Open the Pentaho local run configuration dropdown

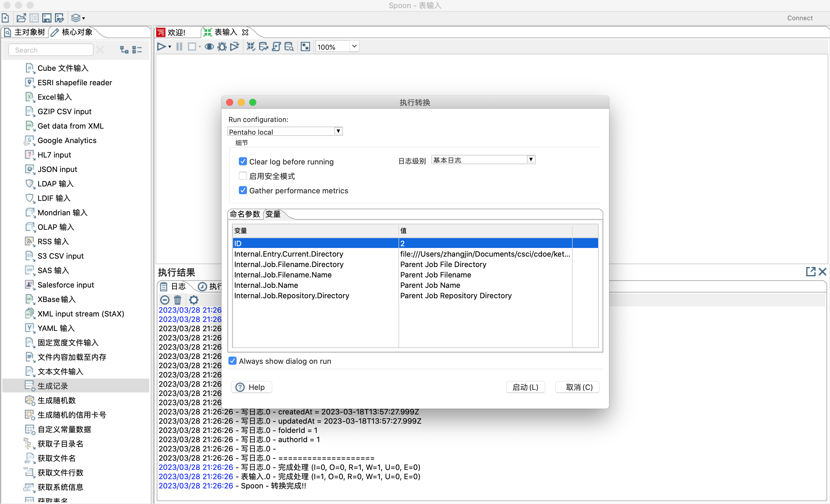click(338, 131)
